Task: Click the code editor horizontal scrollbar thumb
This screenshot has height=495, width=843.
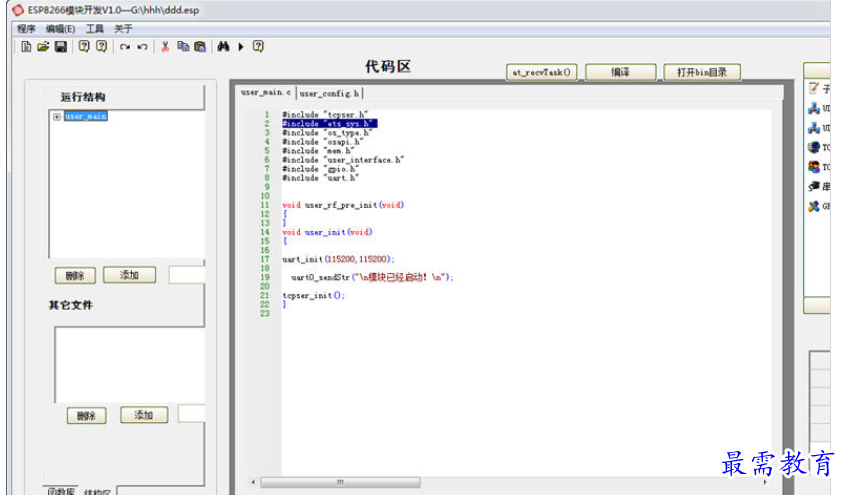Action: [x=340, y=482]
